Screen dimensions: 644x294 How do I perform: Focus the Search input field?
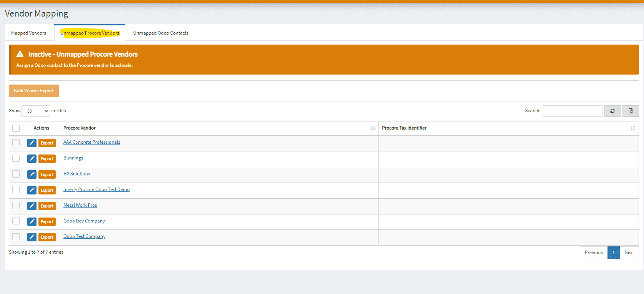point(572,111)
